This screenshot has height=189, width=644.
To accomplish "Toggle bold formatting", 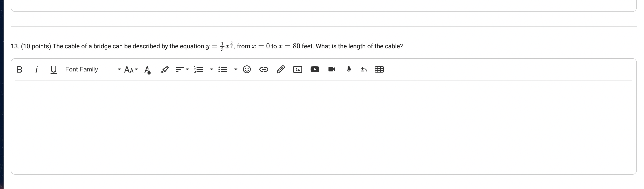I will pos(19,69).
